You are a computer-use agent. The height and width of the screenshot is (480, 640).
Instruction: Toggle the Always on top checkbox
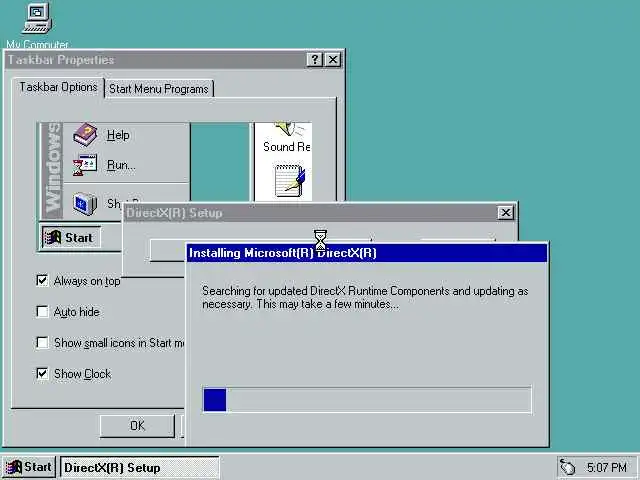tap(42, 280)
